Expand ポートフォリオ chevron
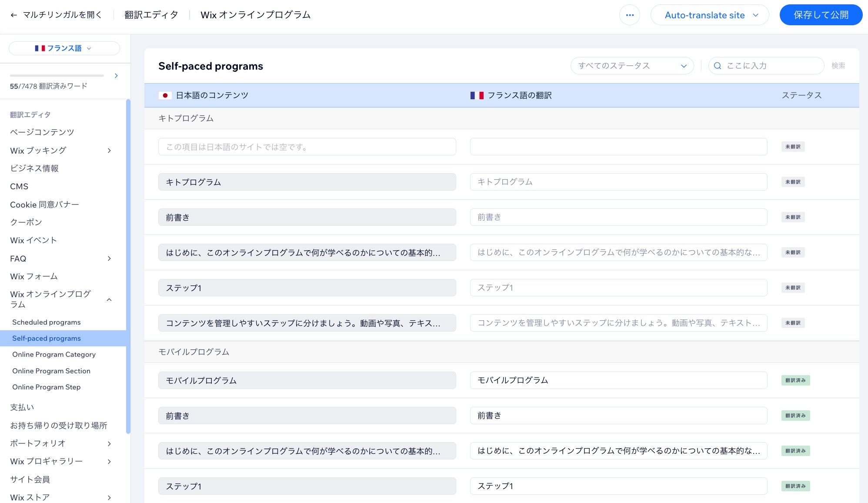This screenshot has width=868, height=503. [109, 444]
